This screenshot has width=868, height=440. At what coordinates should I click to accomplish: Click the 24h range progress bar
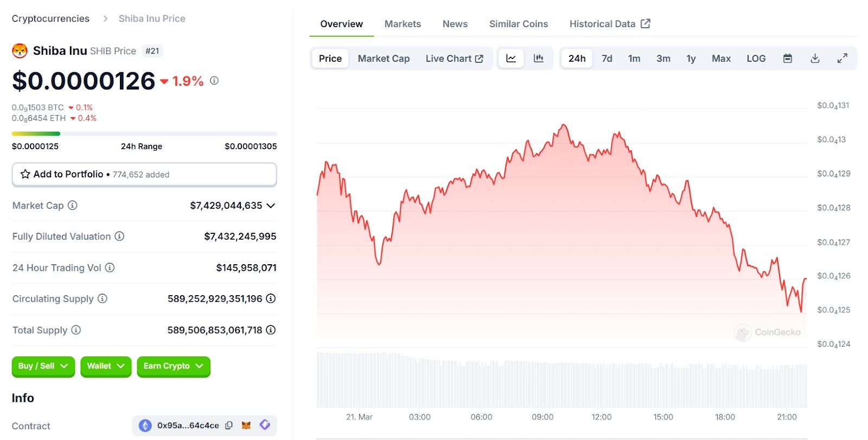[x=144, y=133]
